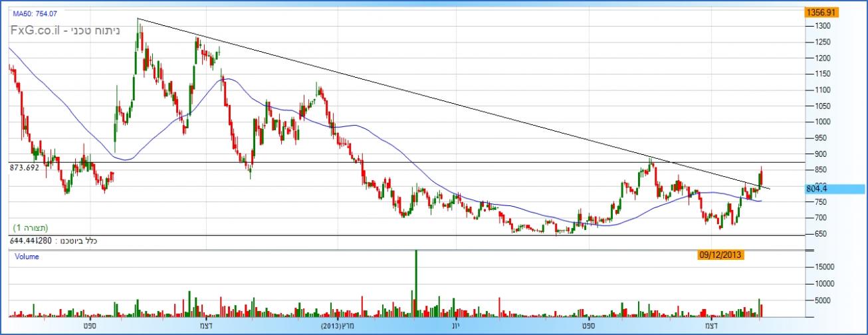Jump to the (2013)מרץ label on time axis
This screenshot has height=335, width=868.
pyautogui.click(x=338, y=326)
